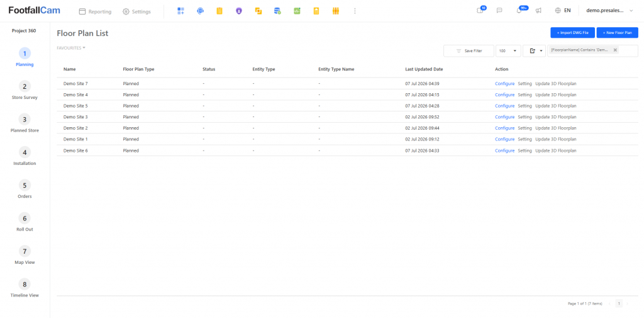Sort by the Name column header
The width and height of the screenshot is (644, 318).
pos(69,69)
